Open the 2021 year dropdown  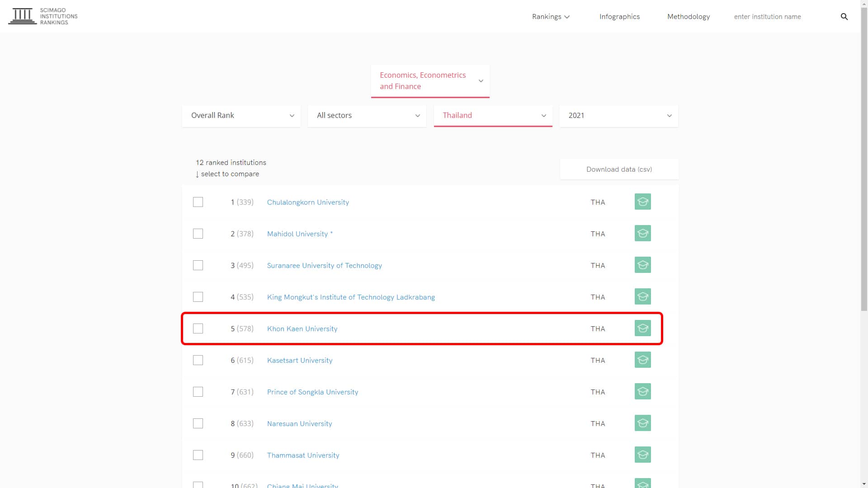(x=619, y=116)
